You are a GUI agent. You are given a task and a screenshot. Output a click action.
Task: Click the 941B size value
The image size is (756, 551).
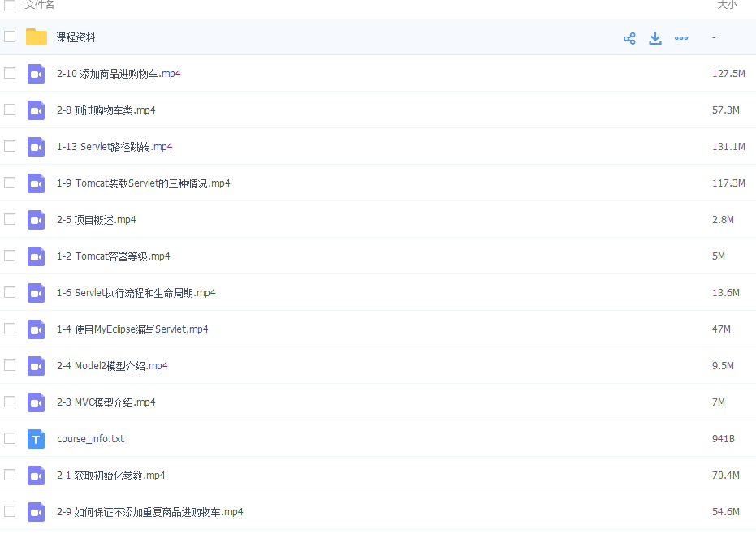click(724, 439)
